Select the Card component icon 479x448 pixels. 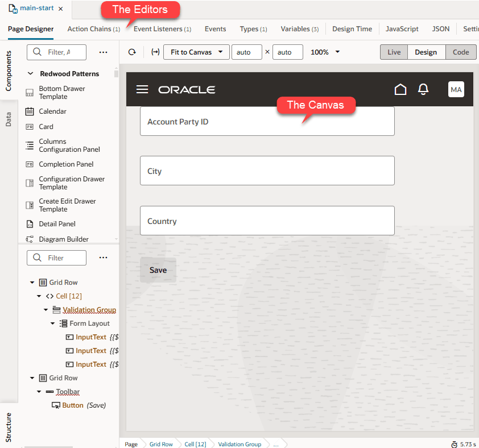30,127
